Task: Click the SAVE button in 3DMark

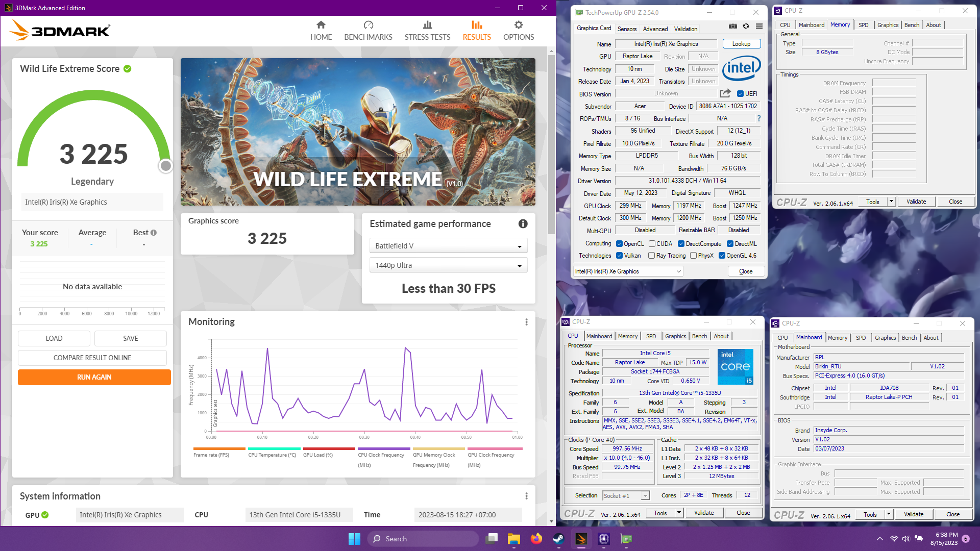Action: (131, 338)
